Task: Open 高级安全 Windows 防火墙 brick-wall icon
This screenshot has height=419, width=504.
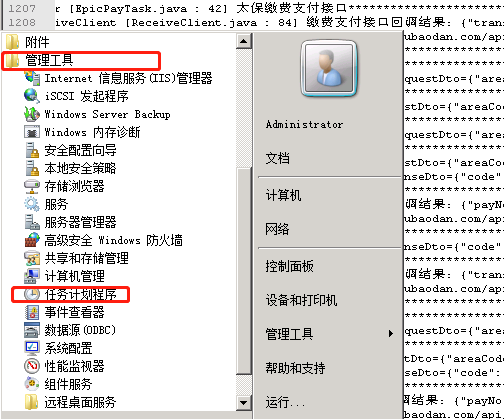Action: tap(32, 240)
